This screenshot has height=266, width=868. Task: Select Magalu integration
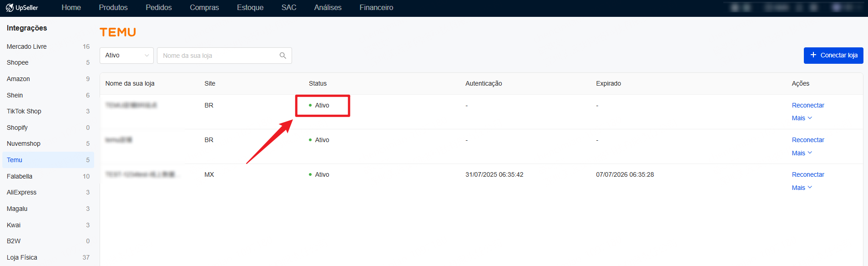point(48,209)
